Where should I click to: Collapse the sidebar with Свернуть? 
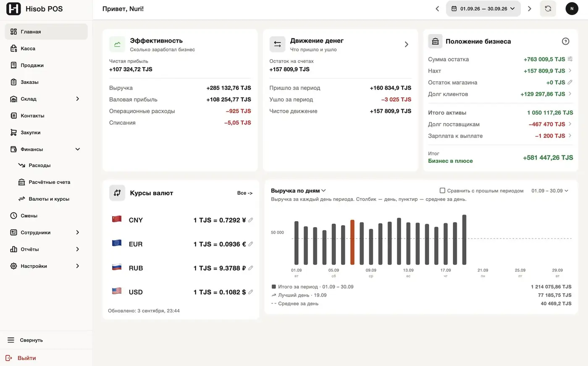tap(46, 340)
